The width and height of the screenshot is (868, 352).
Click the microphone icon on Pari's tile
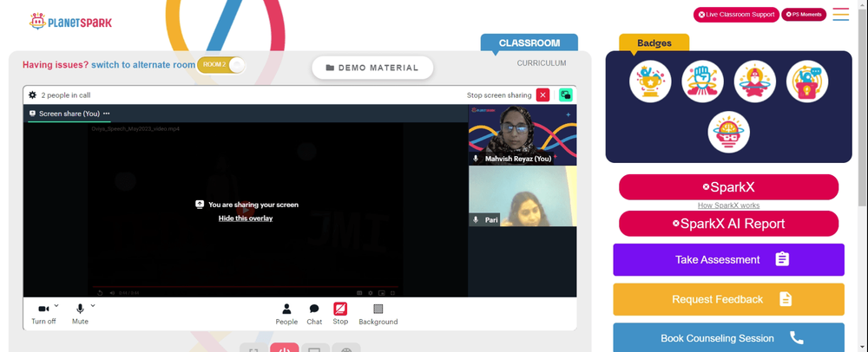[x=476, y=220]
